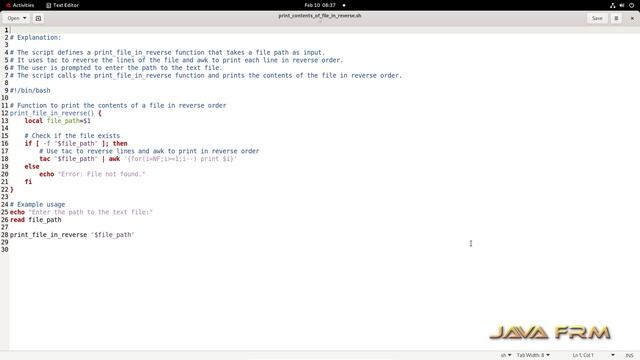This screenshot has height=360, width=640.
Task: Click the network status icon in top bar
Action: (x=612, y=5)
